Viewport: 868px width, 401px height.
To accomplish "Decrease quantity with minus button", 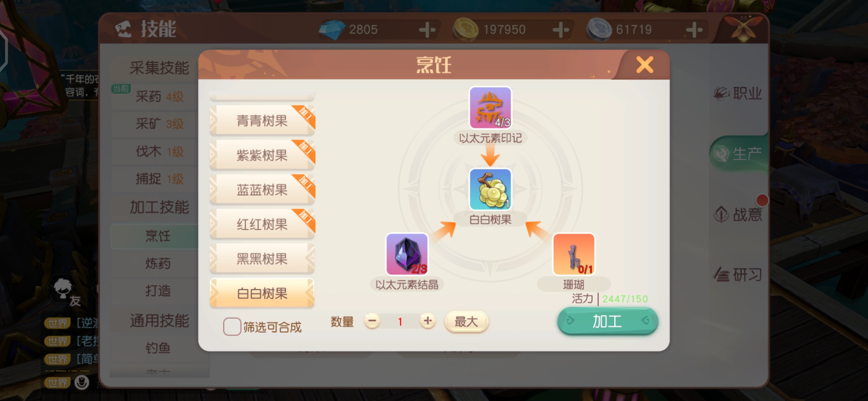I will [x=372, y=321].
